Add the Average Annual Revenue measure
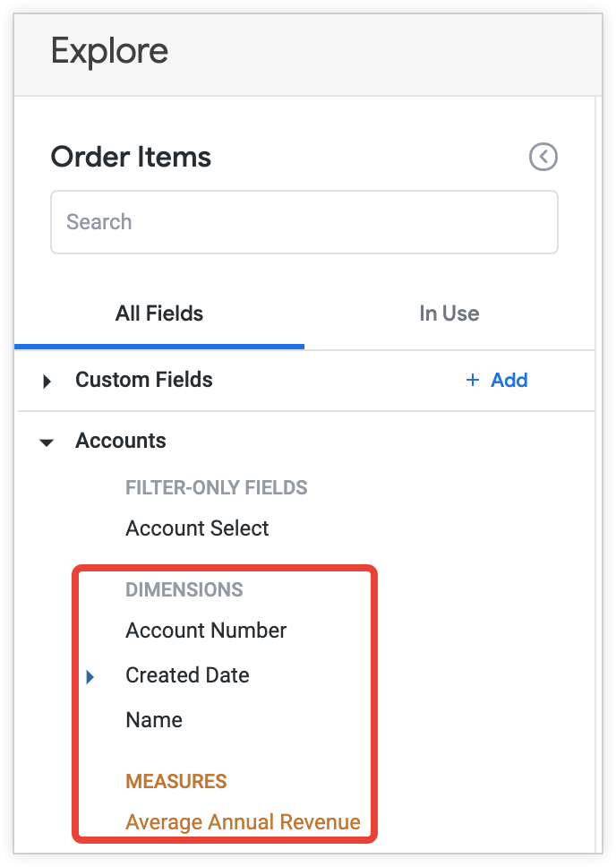Screen dimensions: 616x867 [x=243, y=822]
